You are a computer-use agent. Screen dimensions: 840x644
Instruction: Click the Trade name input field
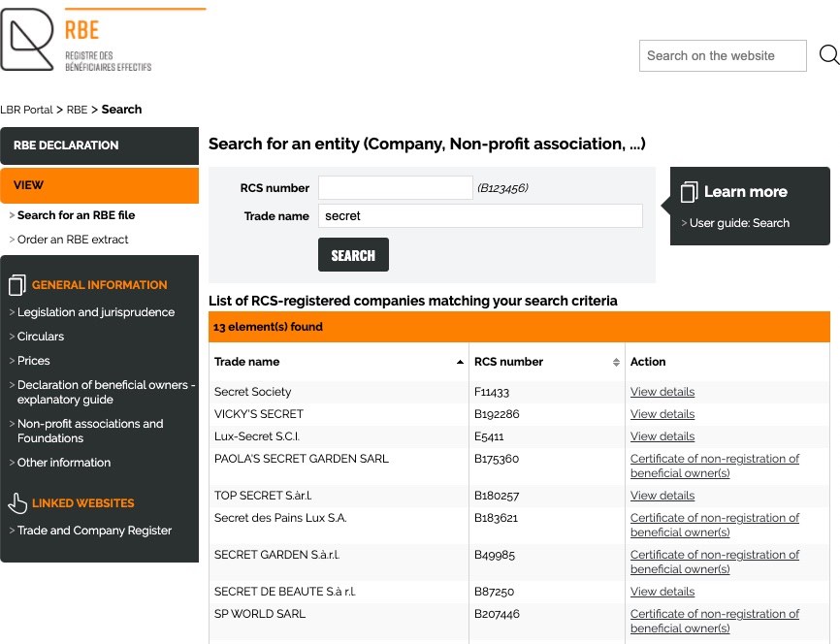click(x=480, y=216)
